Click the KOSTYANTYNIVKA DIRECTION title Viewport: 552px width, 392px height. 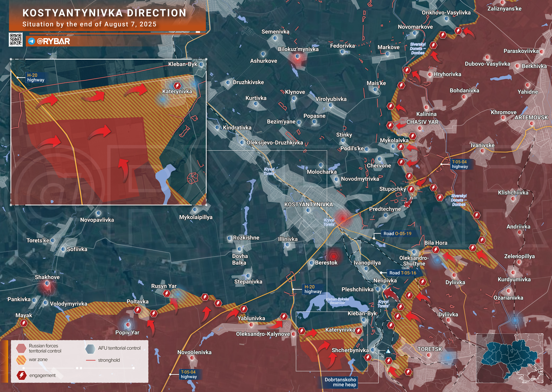tap(105, 13)
